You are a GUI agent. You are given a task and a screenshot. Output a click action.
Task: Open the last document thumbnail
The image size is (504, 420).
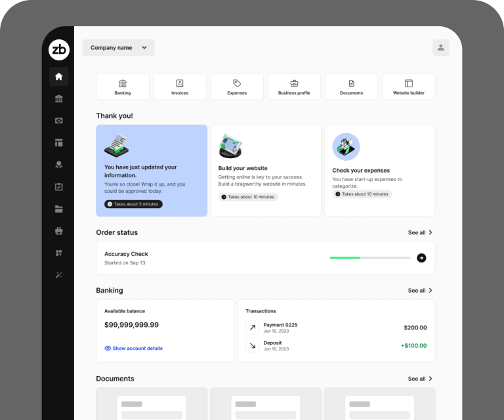click(x=379, y=404)
